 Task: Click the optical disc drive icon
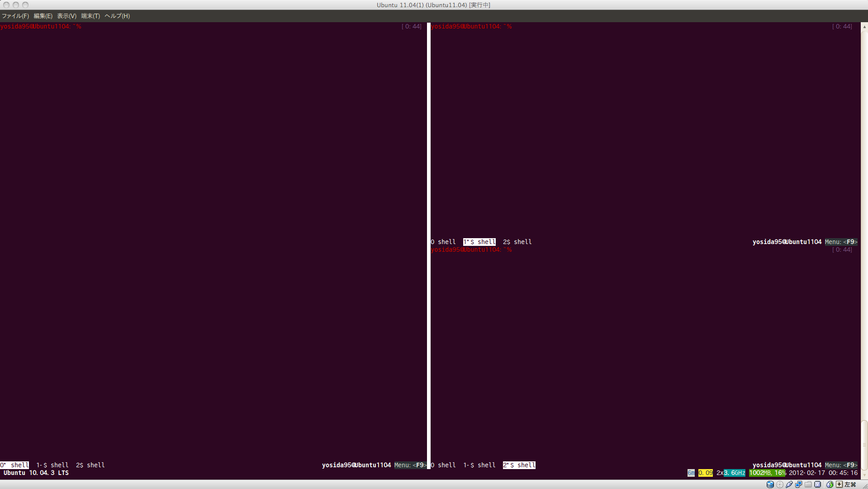[780, 484]
